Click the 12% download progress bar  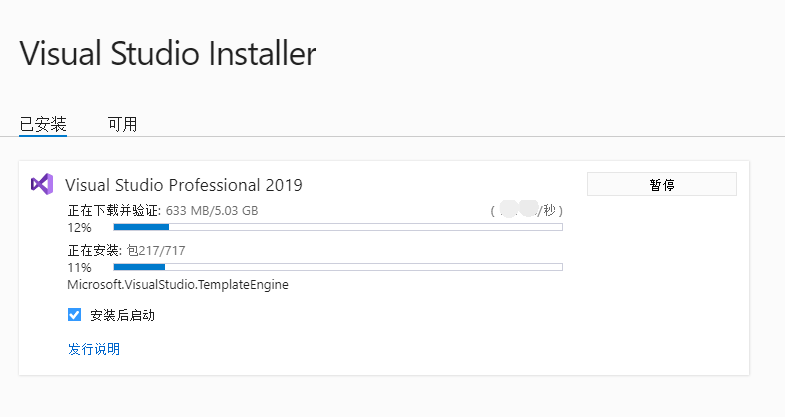(338, 227)
